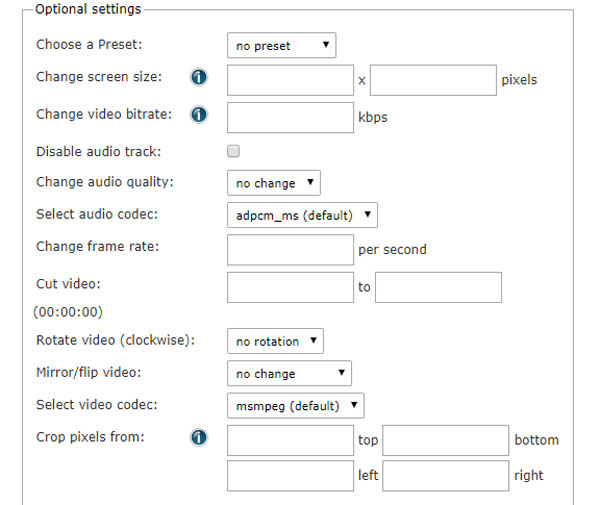The width and height of the screenshot is (600, 505).
Task: Select the Cut video end time field
Action: tap(438, 287)
